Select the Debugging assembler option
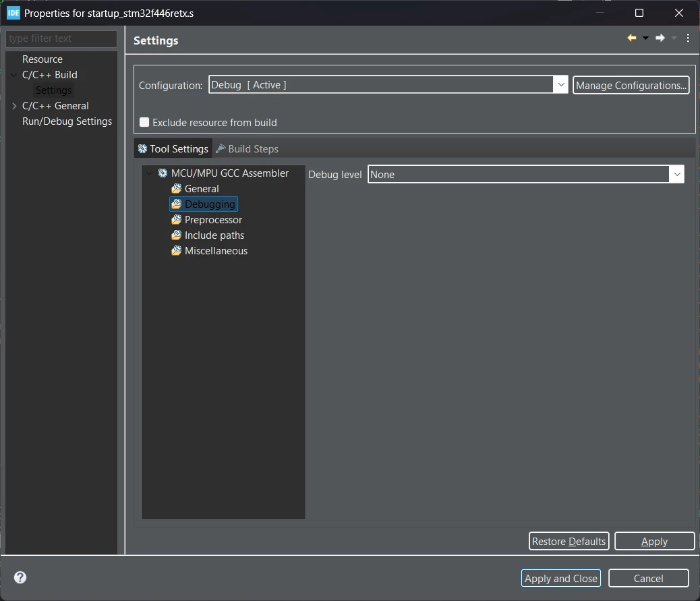Screen dimensions: 700x601 [209, 204]
